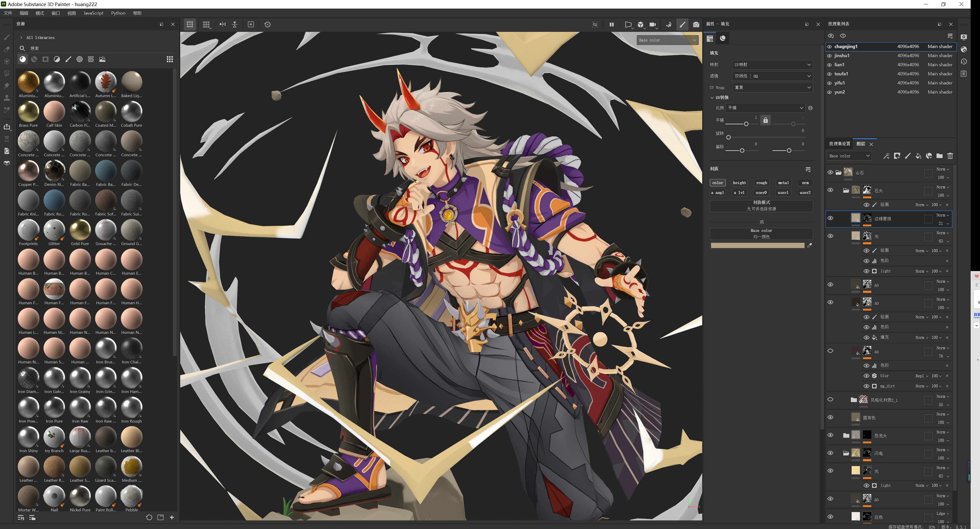
Task: Filter assets by Smart materials icon
Action: pyautogui.click(x=34, y=59)
